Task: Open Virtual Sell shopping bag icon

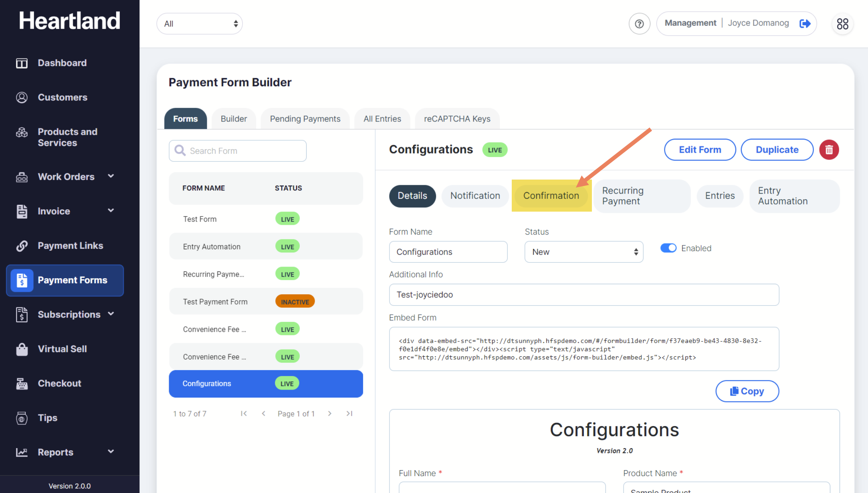Action: [x=22, y=349]
